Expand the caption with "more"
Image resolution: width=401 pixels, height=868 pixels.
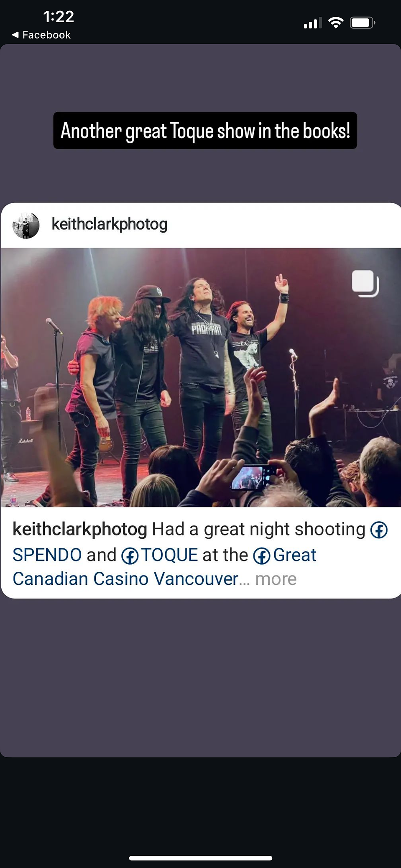(276, 579)
